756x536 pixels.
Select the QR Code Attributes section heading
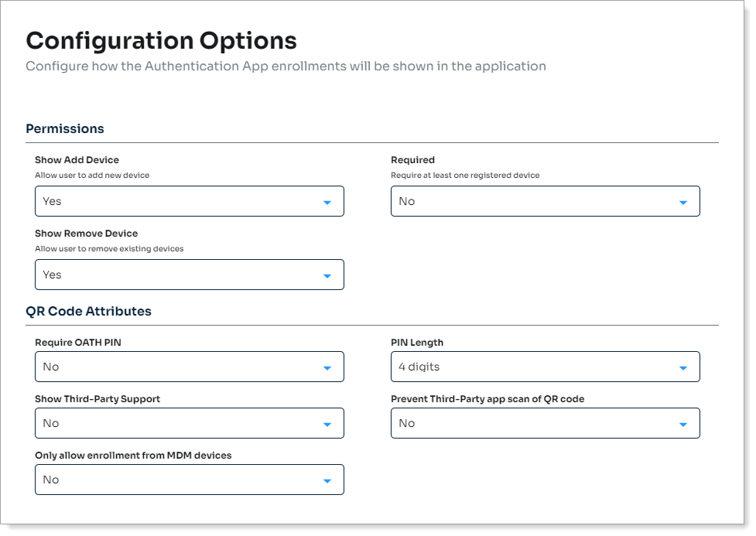87,311
